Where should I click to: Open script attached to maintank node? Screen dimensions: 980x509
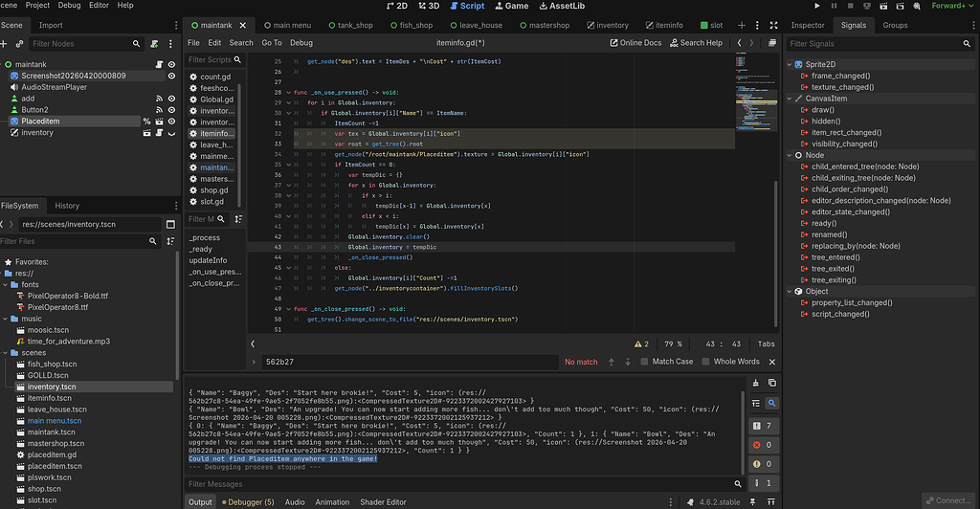[157, 63]
